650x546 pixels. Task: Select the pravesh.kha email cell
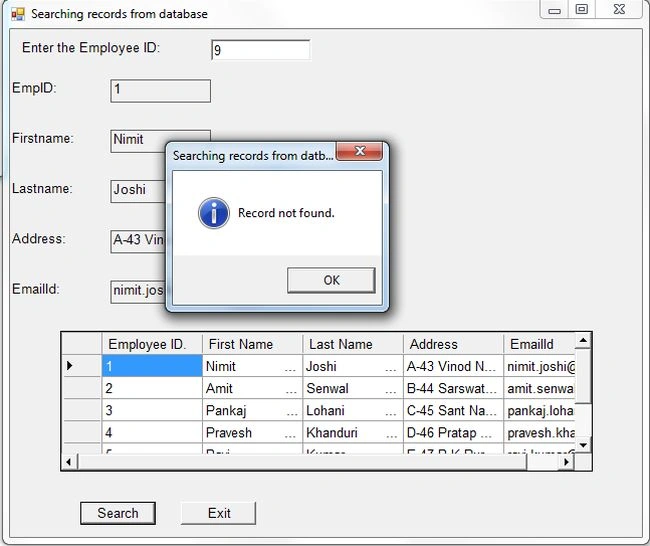tap(539, 432)
